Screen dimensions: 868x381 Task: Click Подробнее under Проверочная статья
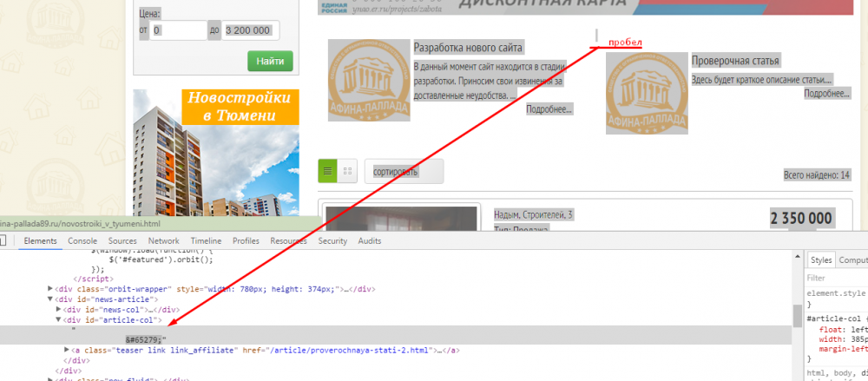click(x=827, y=94)
